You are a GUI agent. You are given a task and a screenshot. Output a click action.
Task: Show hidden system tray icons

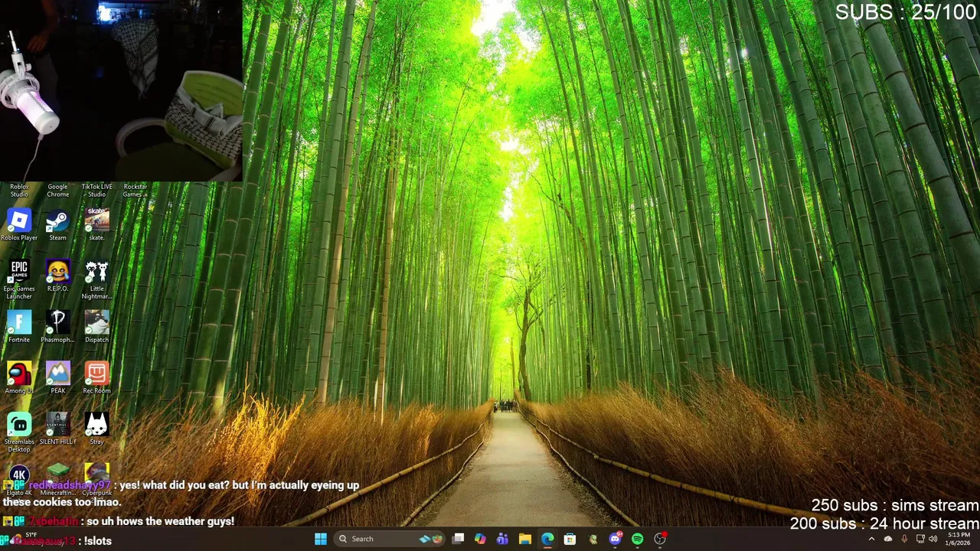click(871, 539)
